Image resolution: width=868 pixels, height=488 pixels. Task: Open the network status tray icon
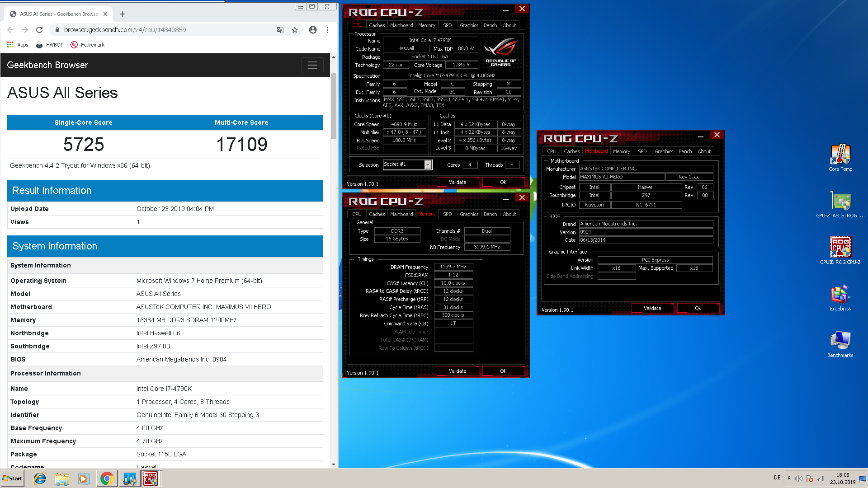point(820,479)
